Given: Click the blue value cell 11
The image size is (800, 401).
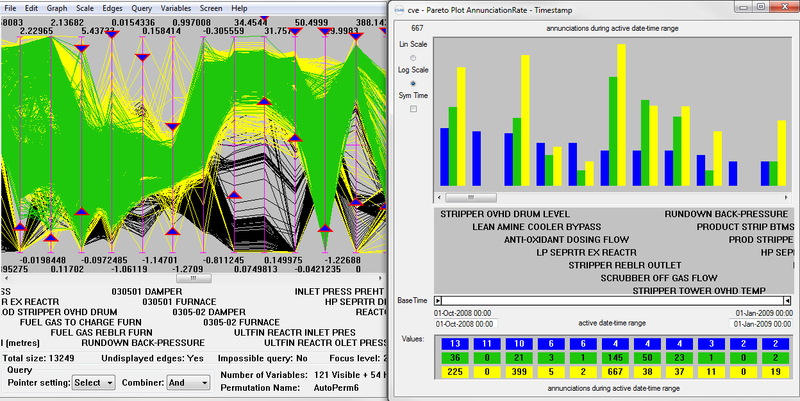Looking at the screenshot, I should 487,344.
